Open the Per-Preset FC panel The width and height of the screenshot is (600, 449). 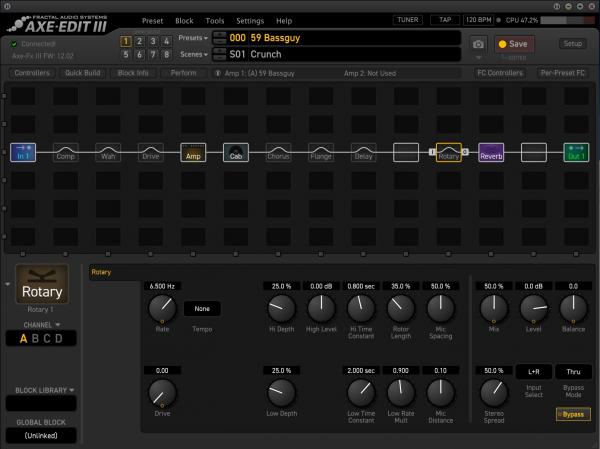(x=562, y=73)
